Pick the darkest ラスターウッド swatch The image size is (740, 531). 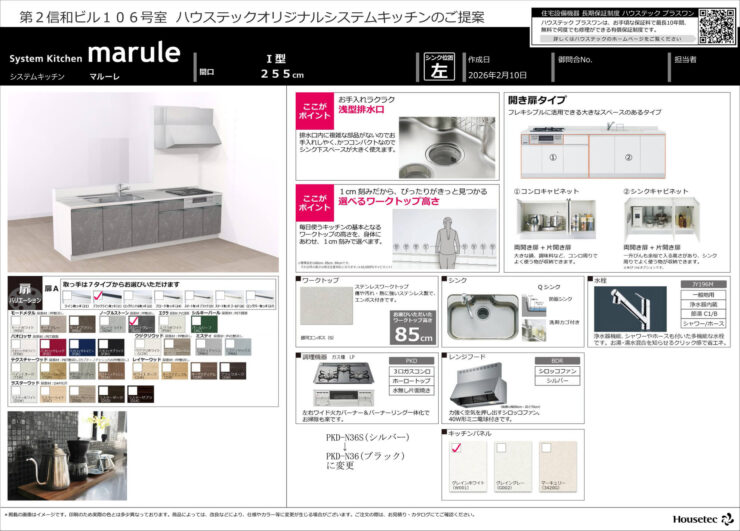click(x=141, y=394)
